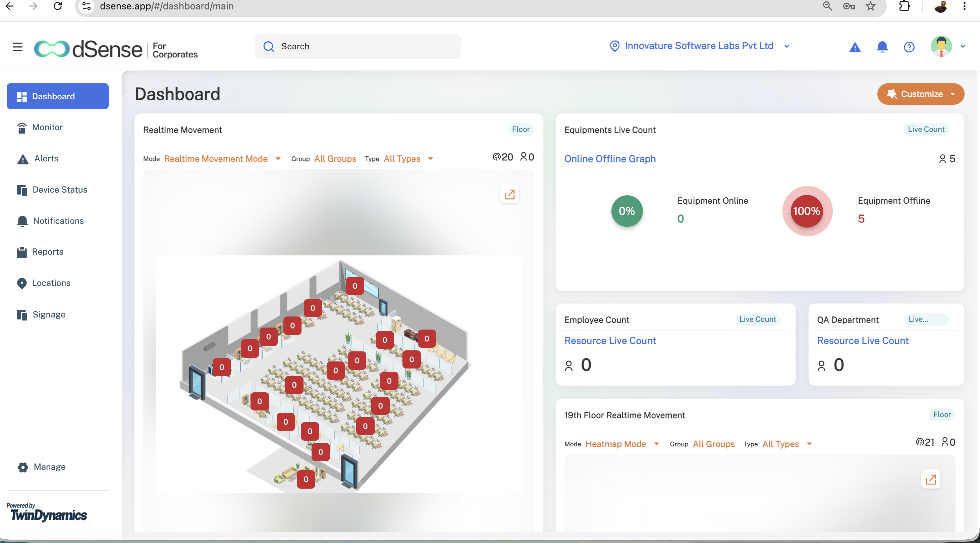
Task: Open Realtime Movement Mode dropdown
Action: 223,159
